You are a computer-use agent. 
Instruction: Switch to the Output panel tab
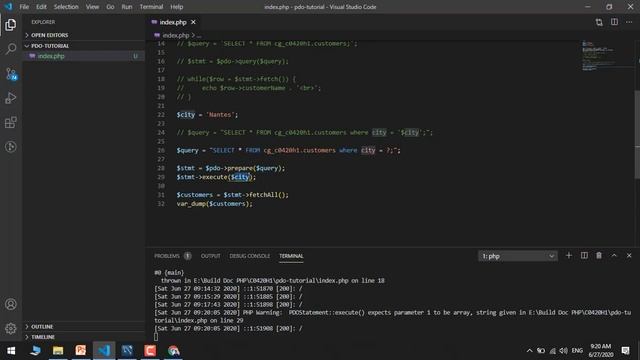pos(211,256)
